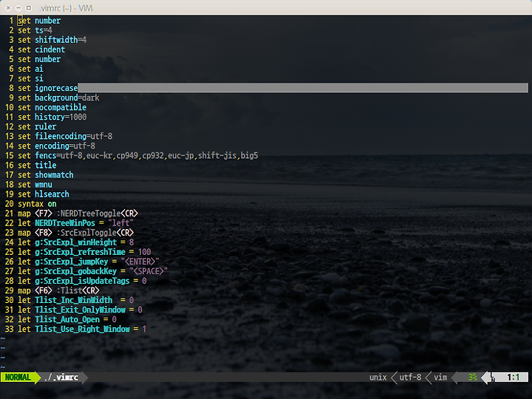Click the 'g:SrcExpl_winHeight = 8' line

click(75, 242)
